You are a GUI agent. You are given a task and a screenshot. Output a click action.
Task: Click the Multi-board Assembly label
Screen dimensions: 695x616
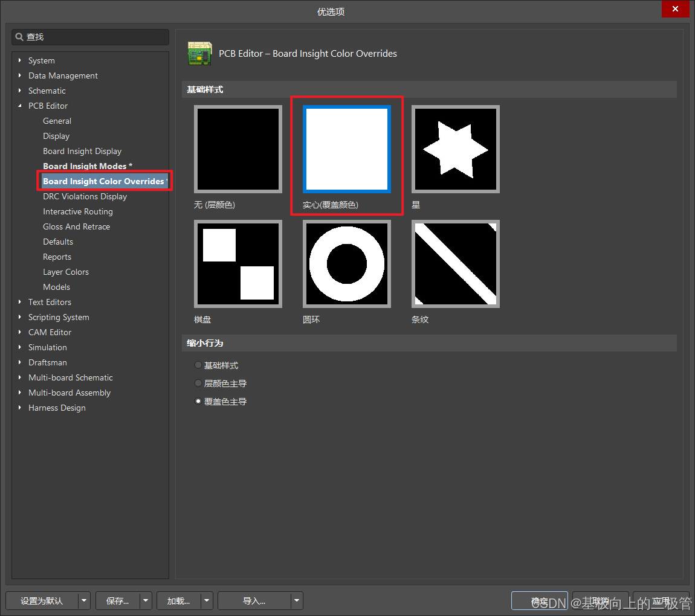point(69,393)
